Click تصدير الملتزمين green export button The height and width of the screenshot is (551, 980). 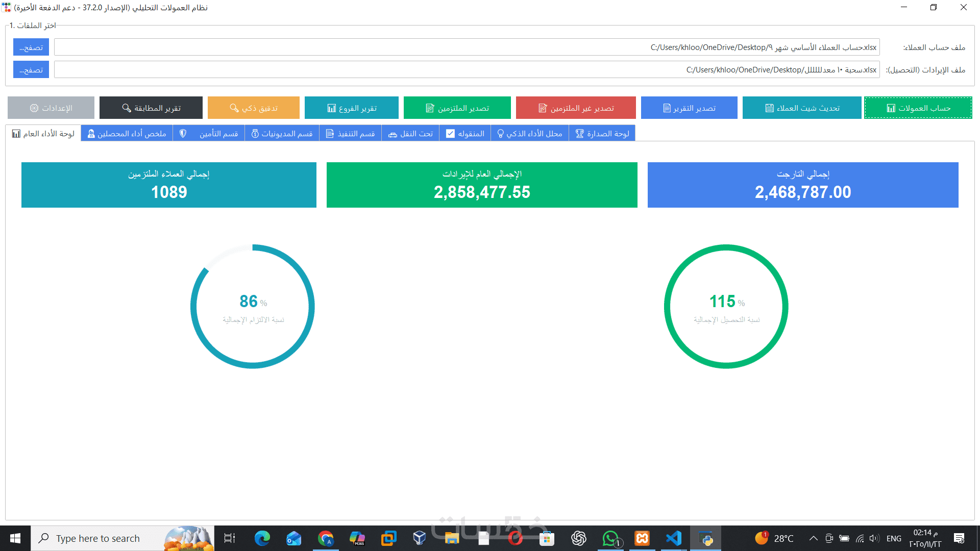pos(457,108)
